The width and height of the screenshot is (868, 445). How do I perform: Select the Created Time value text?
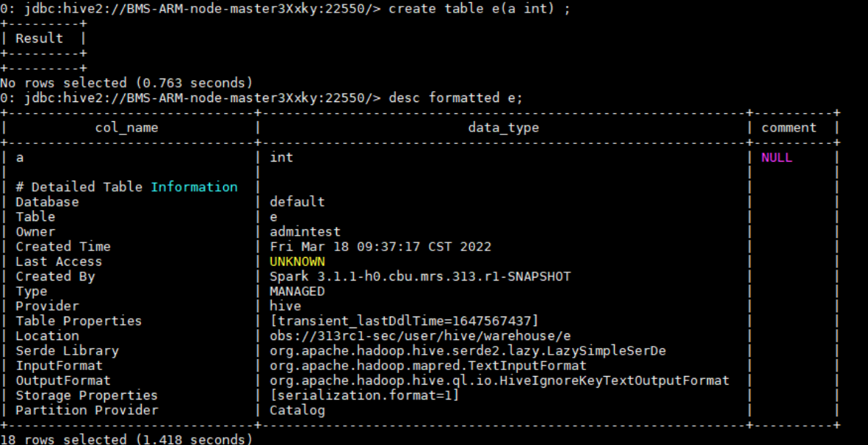(x=380, y=247)
